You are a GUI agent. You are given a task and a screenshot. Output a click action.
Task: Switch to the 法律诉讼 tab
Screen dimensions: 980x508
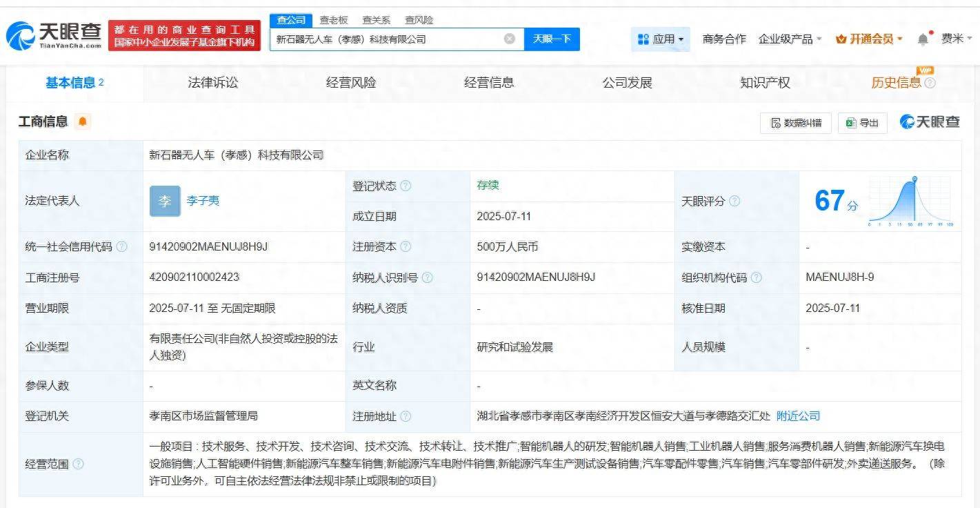pos(213,83)
